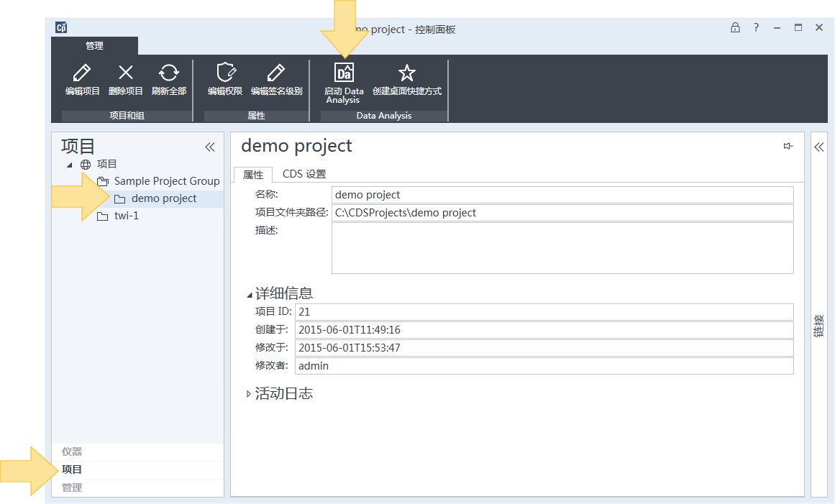Minimize the control panel window
Image resolution: width=835 pixels, height=504 pixels.
click(x=777, y=27)
